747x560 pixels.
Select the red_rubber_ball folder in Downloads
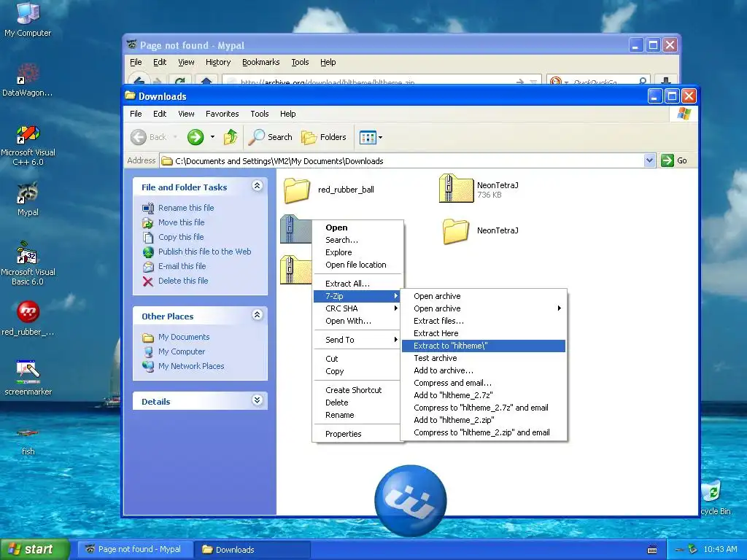point(329,190)
